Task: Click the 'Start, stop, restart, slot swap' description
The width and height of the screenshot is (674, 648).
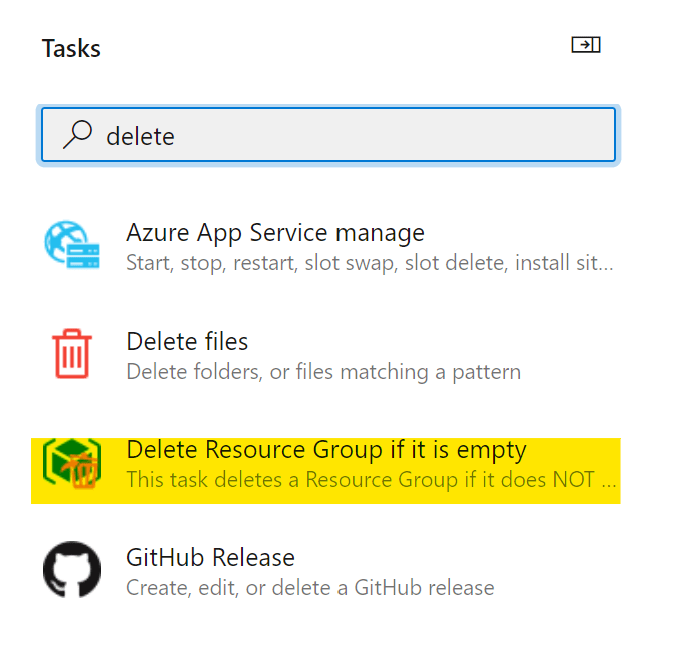Action: pos(369,264)
